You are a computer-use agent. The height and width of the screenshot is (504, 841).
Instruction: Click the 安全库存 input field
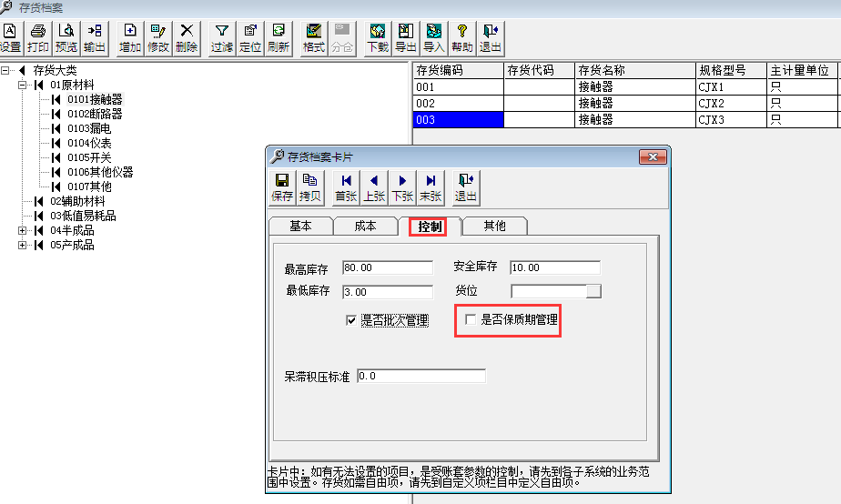click(x=555, y=267)
